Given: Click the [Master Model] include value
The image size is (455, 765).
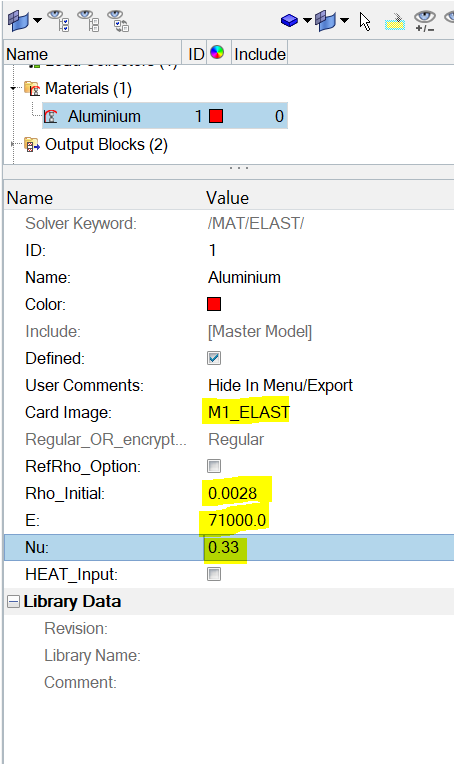Looking at the screenshot, I should click(260, 331).
